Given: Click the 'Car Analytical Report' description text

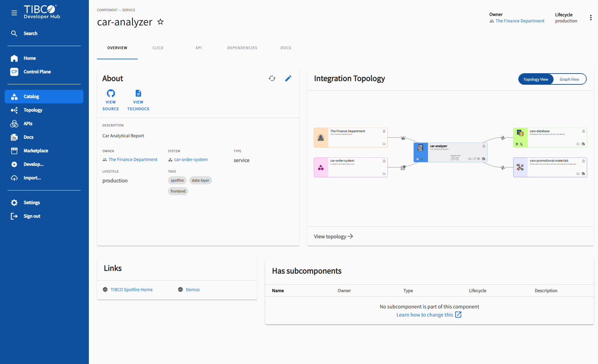Looking at the screenshot, I should point(123,136).
